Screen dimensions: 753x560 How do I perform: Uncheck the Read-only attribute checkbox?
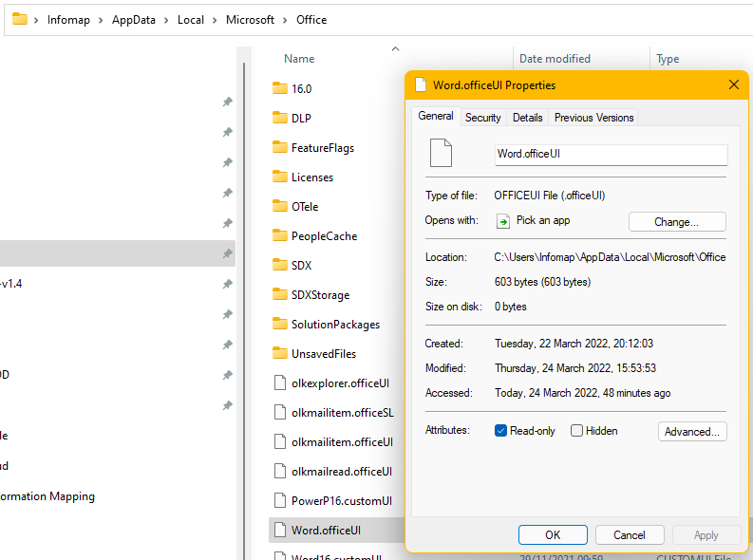click(x=500, y=430)
